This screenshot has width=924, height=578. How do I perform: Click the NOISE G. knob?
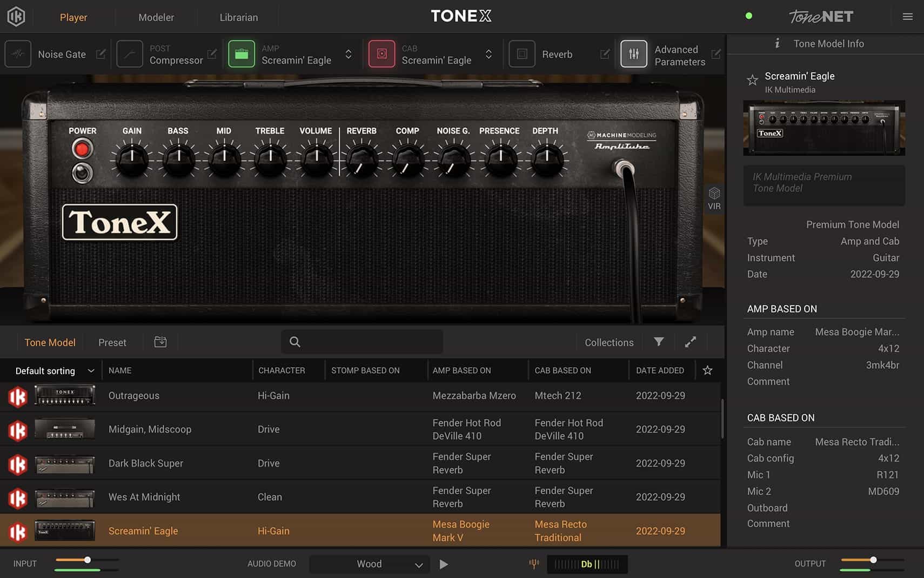click(x=454, y=159)
